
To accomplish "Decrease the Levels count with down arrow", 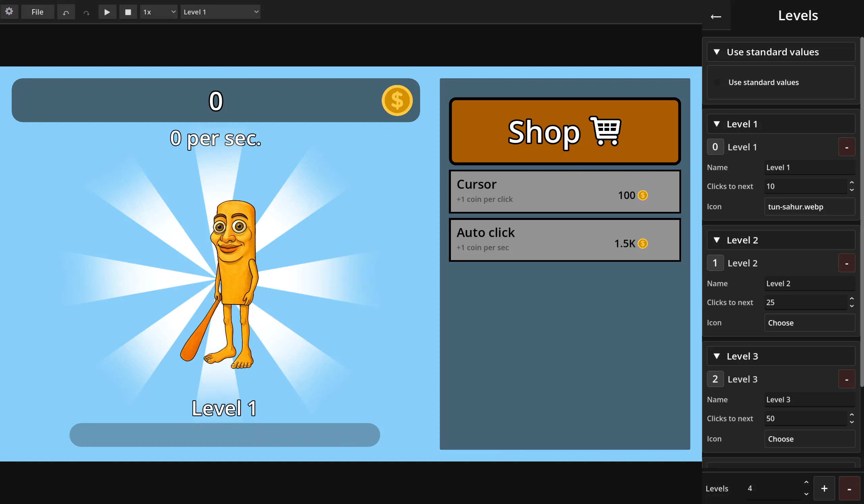I will 806,494.
